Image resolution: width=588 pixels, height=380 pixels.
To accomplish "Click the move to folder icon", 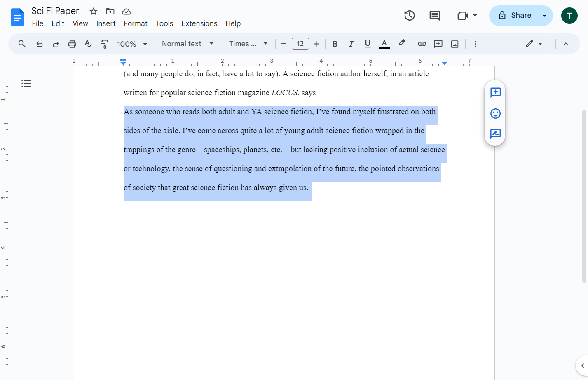I will coord(110,11).
